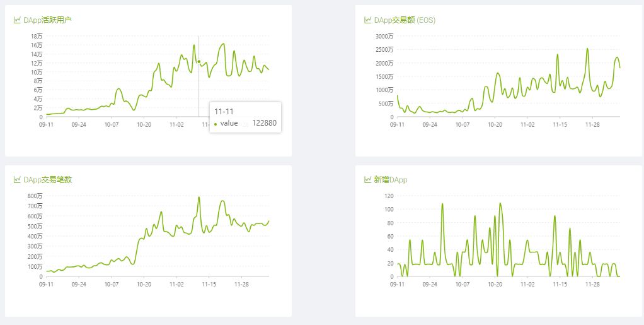Click 11-15 on the DApp交易笔数 x-axis
Viewport: 644px width, 325px height.
pyautogui.click(x=209, y=284)
